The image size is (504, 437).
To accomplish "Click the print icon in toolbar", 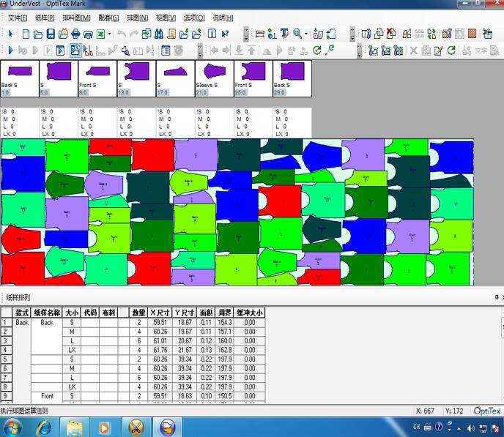I will coord(75,34).
